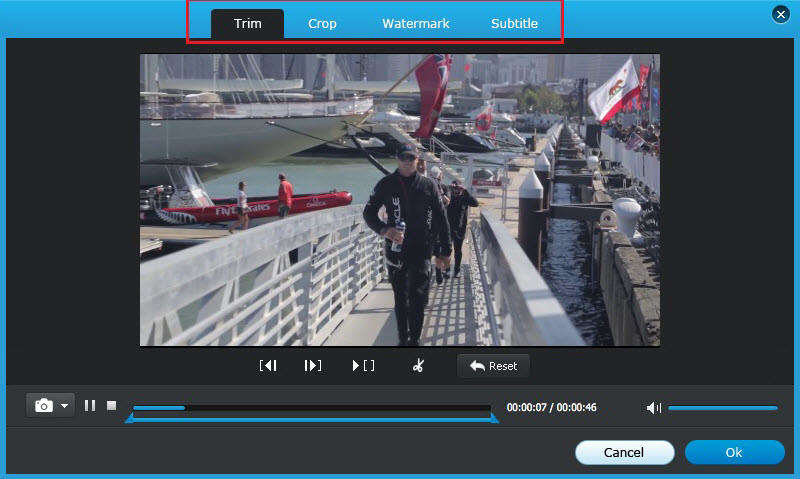This screenshot has width=800, height=479.
Task: Switch to the Trim tab
Action: click(247, 23)
